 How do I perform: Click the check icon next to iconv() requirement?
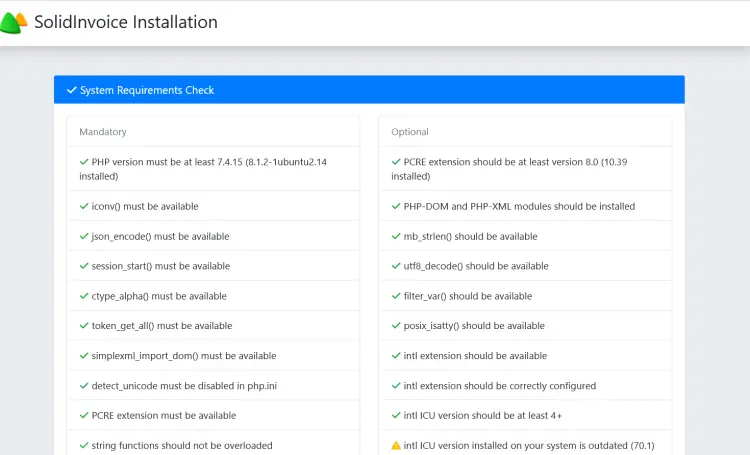[x=84, y=206]
